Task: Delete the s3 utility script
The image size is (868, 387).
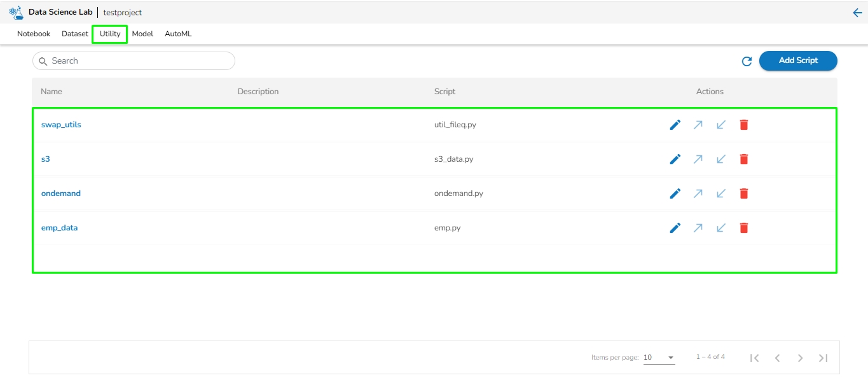Action: pyautogui.click(x=744, y=159)
